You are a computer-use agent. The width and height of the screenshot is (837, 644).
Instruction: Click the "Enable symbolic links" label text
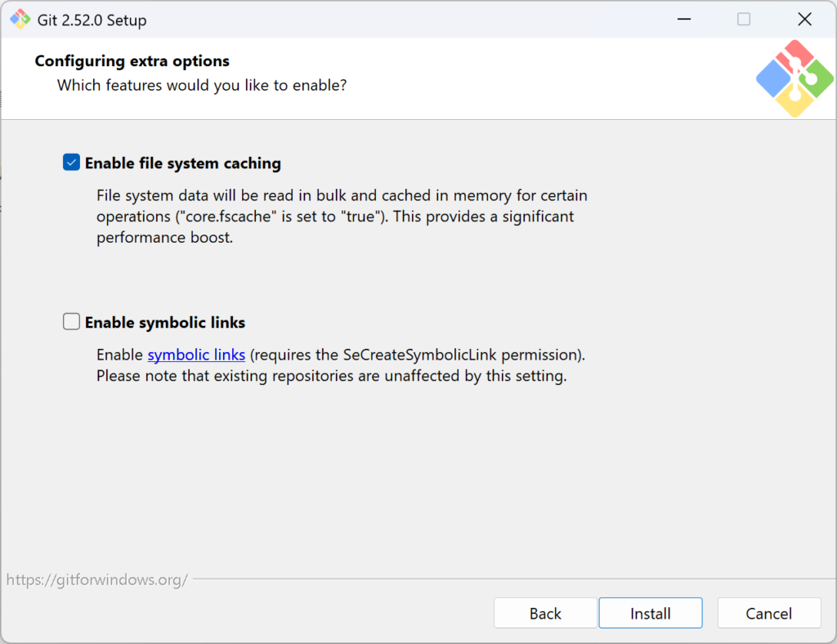click(165, 323)
